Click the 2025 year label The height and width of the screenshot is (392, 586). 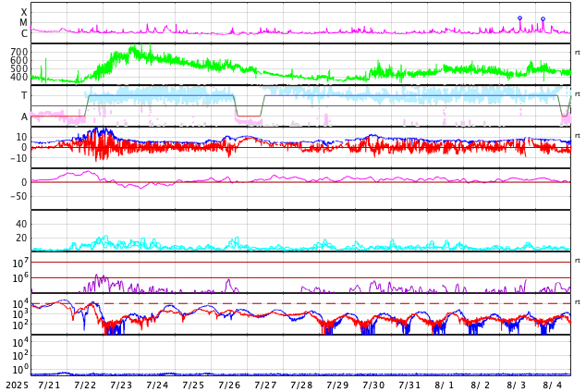17,386
